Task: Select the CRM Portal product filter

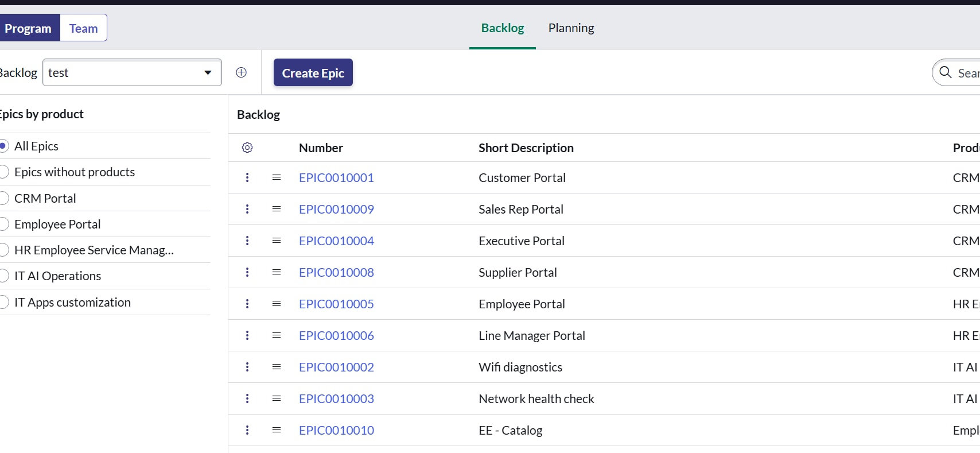Action: (x=3, y=198)
